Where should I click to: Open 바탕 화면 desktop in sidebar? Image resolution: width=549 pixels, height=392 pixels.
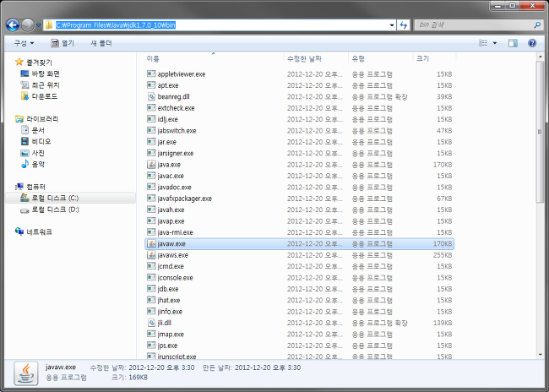(40, 73)
